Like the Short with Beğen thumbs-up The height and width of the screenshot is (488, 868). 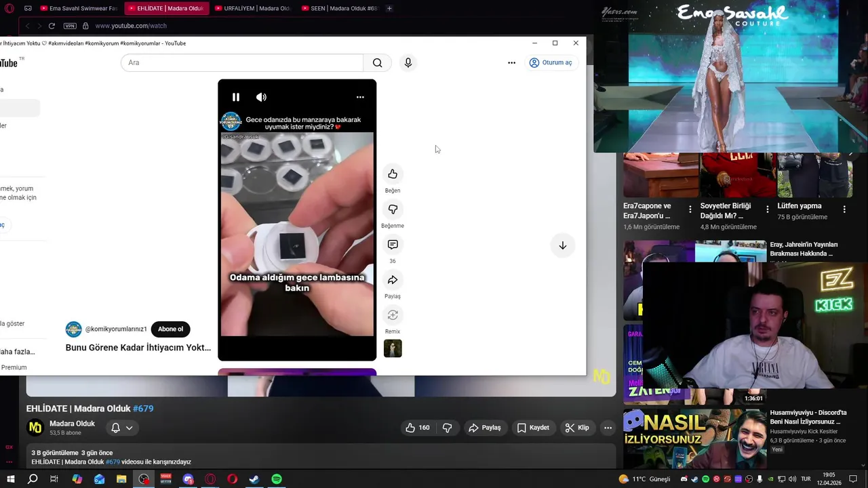pyautogui.click(x=393, y=174)
